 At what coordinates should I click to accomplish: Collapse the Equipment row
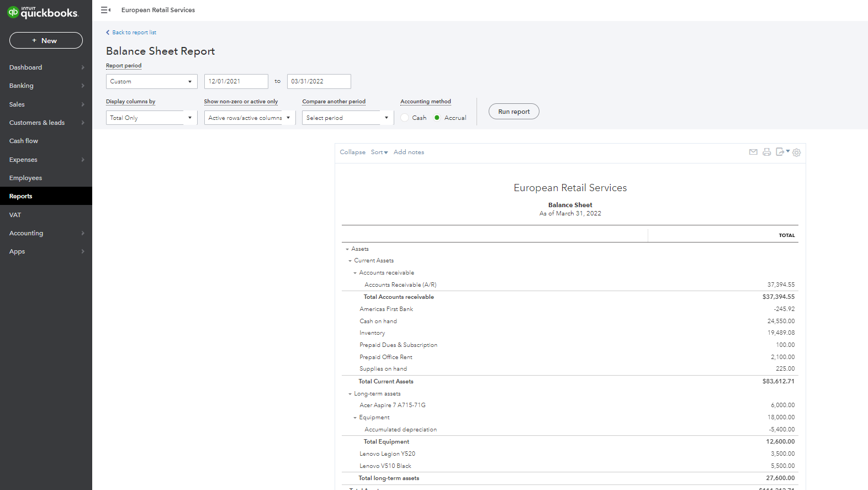[x=355, y=418]
